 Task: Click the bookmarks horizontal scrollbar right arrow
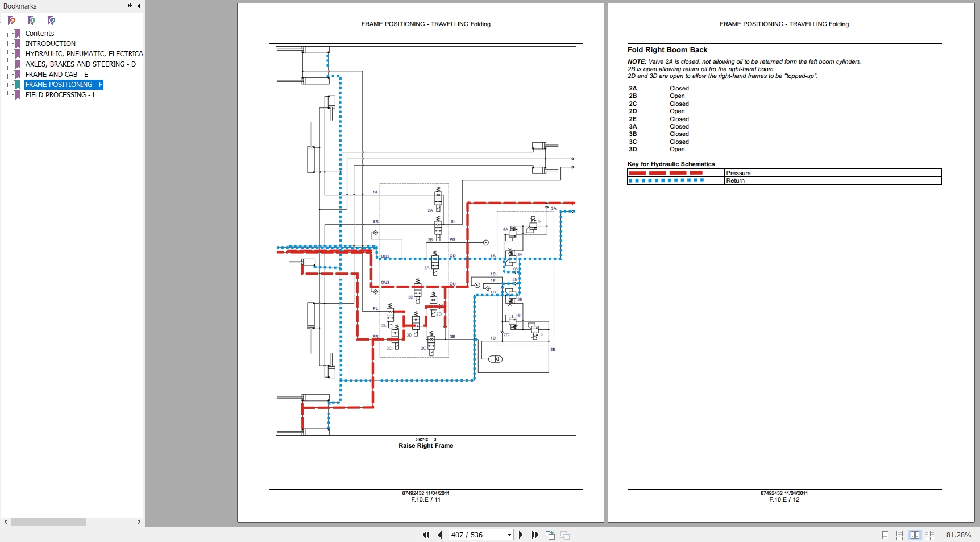coord(139,522)
